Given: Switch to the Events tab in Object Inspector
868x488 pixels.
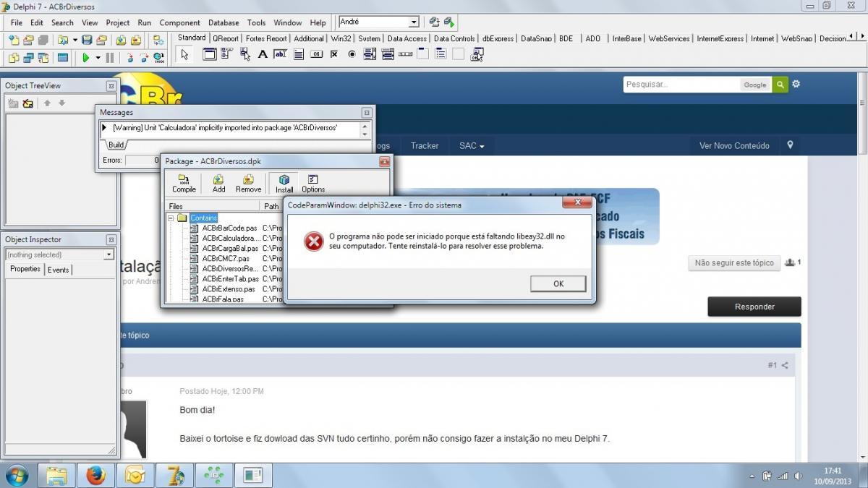Looking at the screenshot, I should [58, 270].
